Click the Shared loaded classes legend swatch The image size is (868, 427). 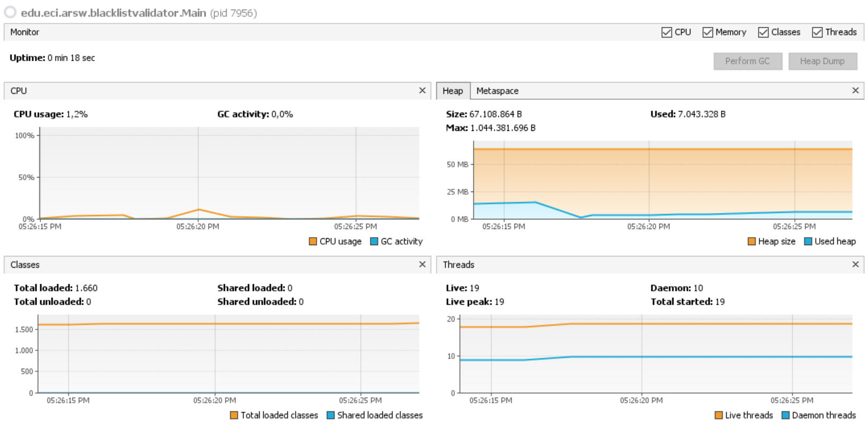pos(331,415)
